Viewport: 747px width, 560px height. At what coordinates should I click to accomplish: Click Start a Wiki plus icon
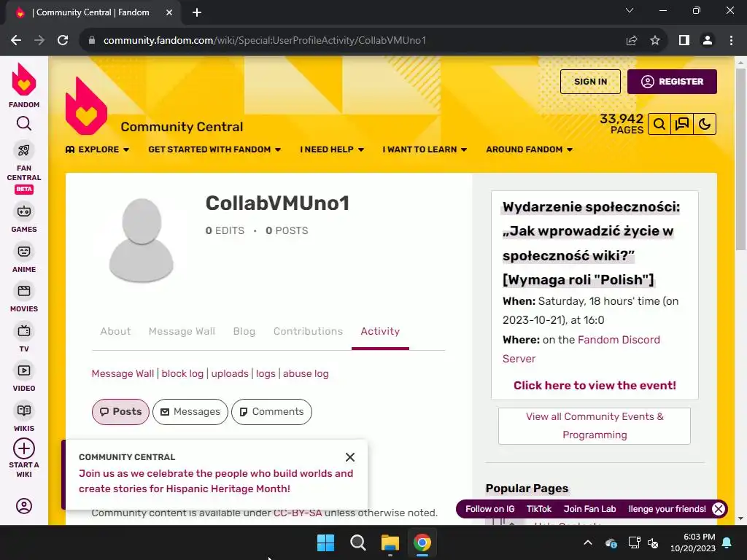click(24, 448)
